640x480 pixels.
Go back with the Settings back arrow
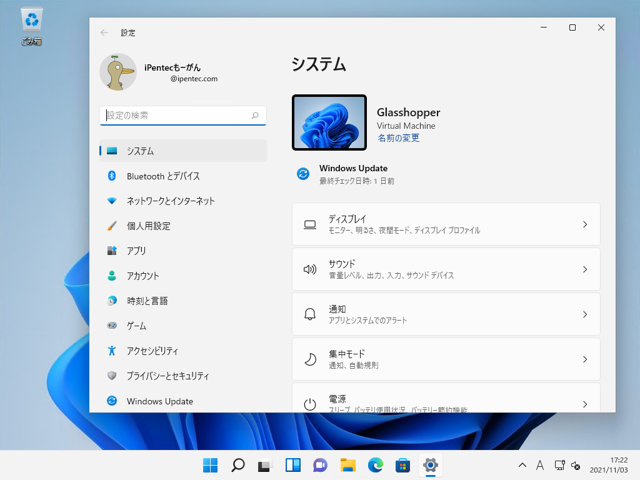(x=104, y=33)
